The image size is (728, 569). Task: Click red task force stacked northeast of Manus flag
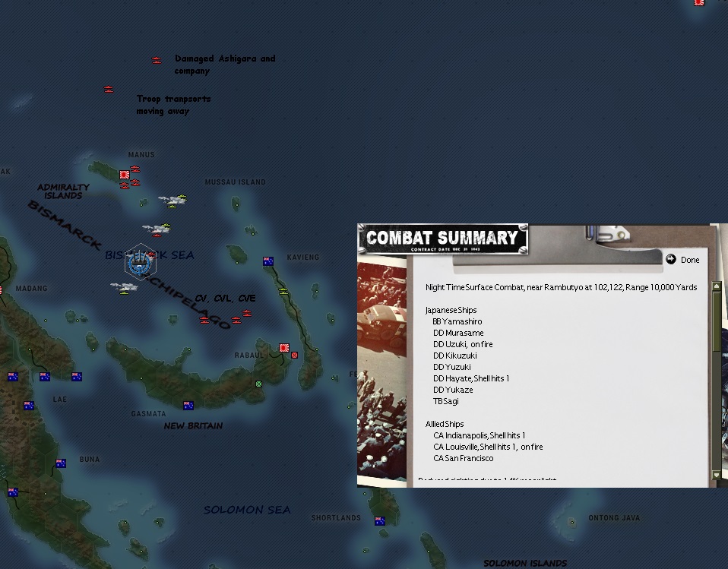135,169
